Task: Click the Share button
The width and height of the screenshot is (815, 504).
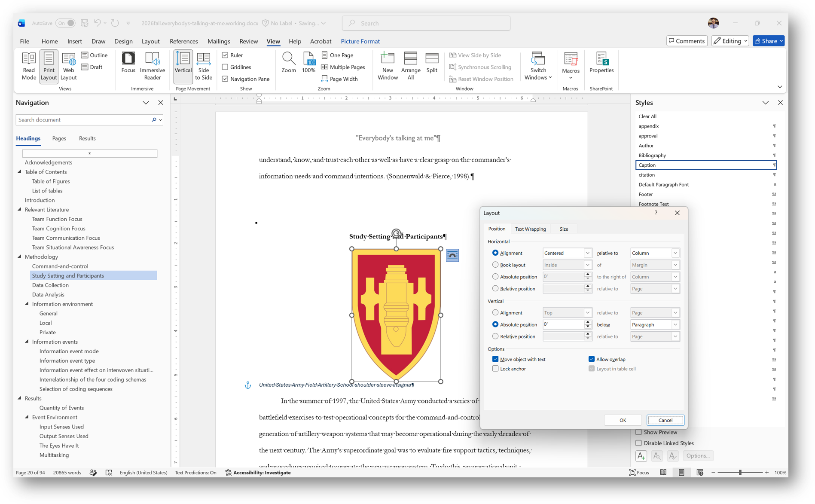Action: point(768,41)
